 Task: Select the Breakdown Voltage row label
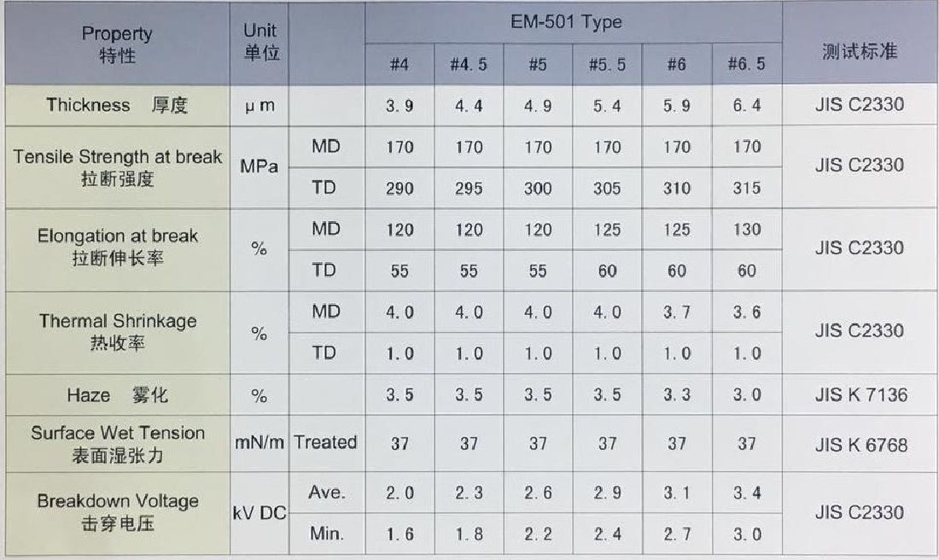tap(117, 511)
